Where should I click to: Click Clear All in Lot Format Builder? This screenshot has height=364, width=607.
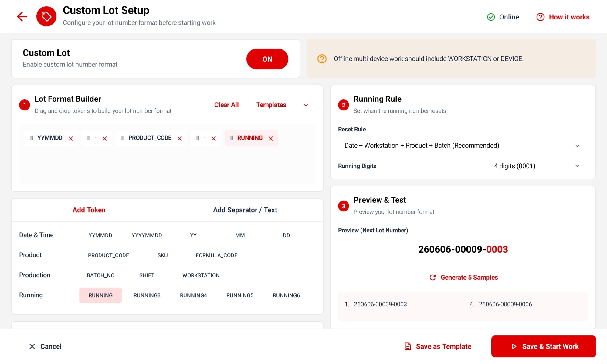pyautogui.click(x=226, y=105)
